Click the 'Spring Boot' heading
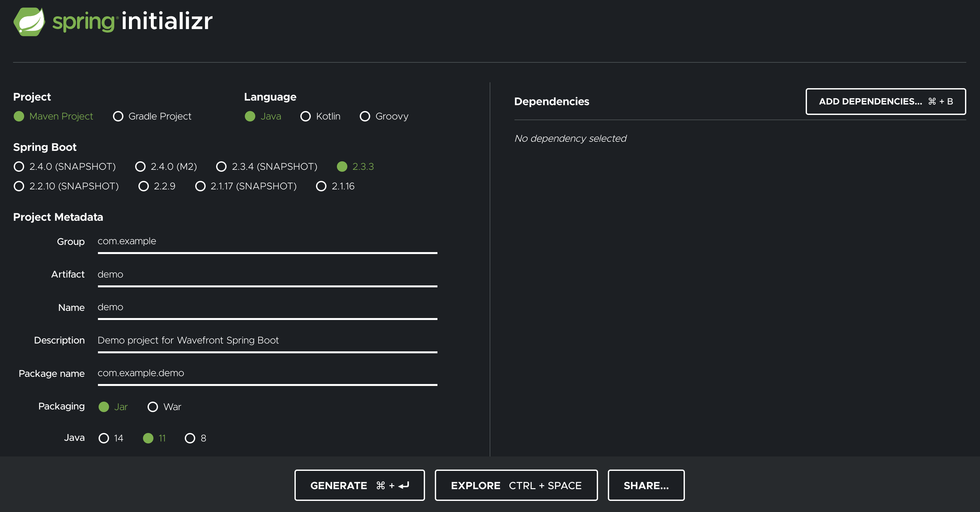The image size is (980, 512). (x=45, y=147)
